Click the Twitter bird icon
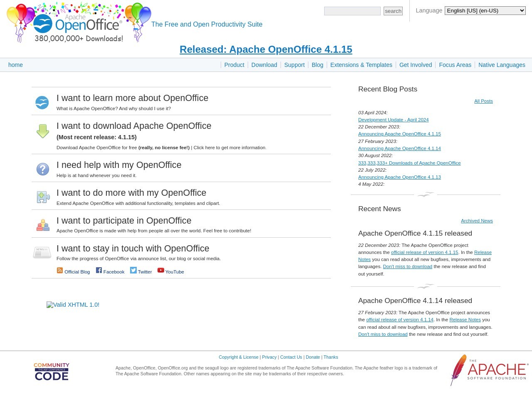The image size is (532, 399). [x=133, y=270]
